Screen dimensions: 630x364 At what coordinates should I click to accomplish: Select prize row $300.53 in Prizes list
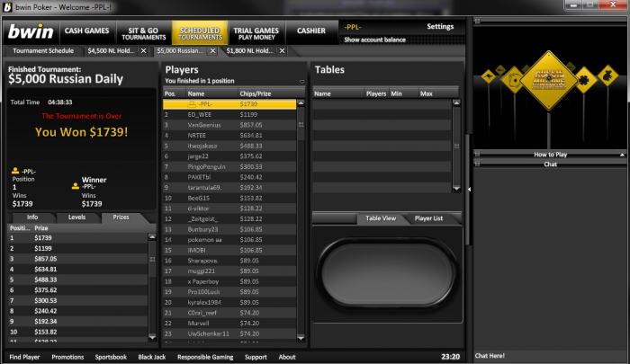(78, 300)
